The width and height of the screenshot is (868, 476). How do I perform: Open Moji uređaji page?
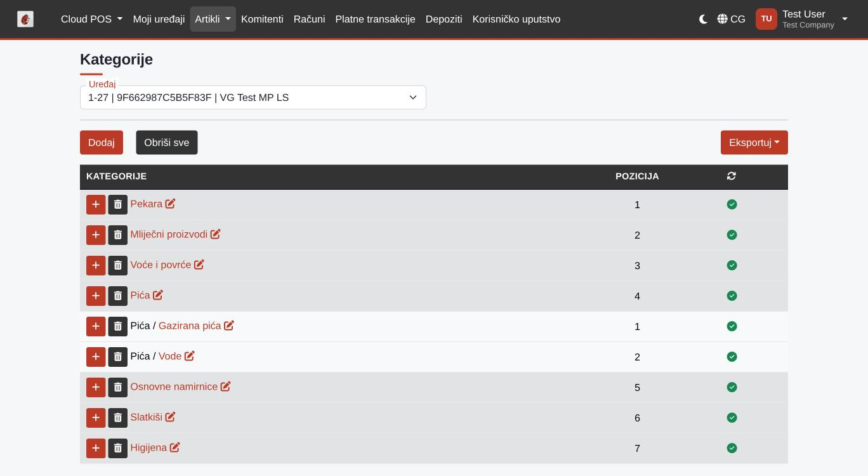159,19
